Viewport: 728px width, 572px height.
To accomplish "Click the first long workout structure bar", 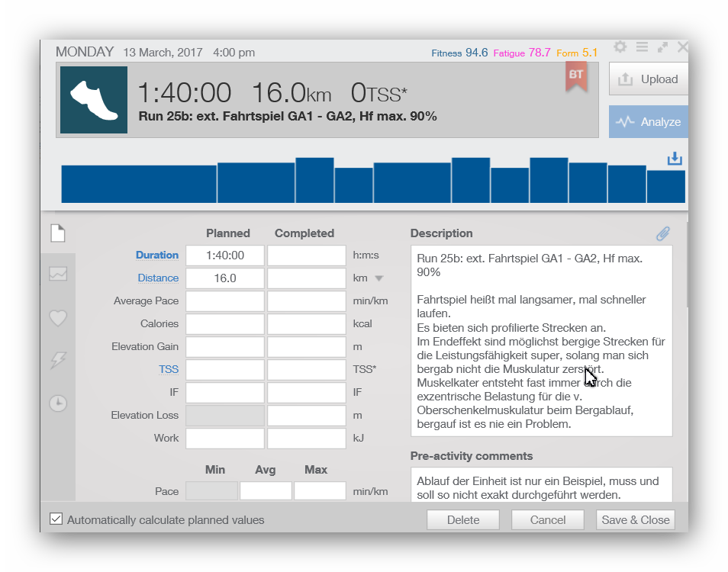I will (139, 184).
